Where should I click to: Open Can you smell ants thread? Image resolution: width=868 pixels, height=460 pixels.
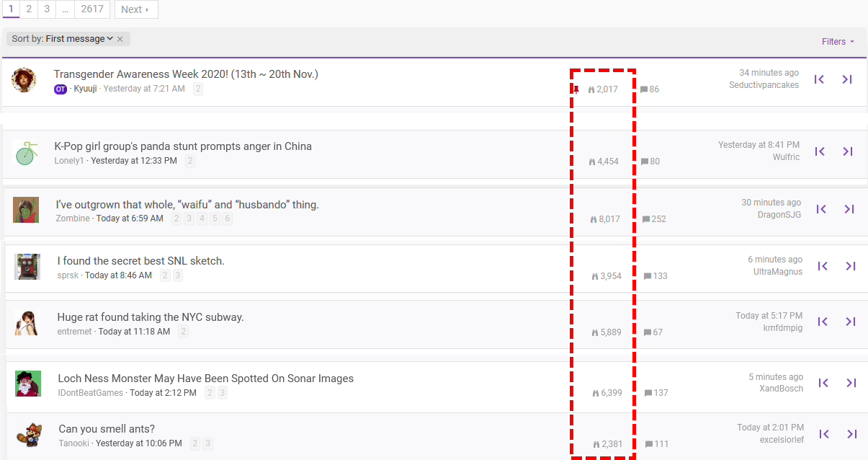coord(107,429)
